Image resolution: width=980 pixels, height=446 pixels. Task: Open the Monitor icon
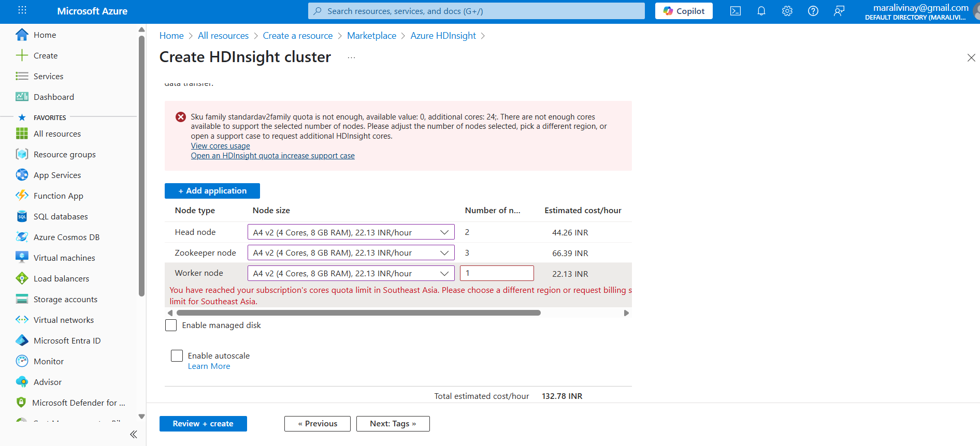(22, 361)
